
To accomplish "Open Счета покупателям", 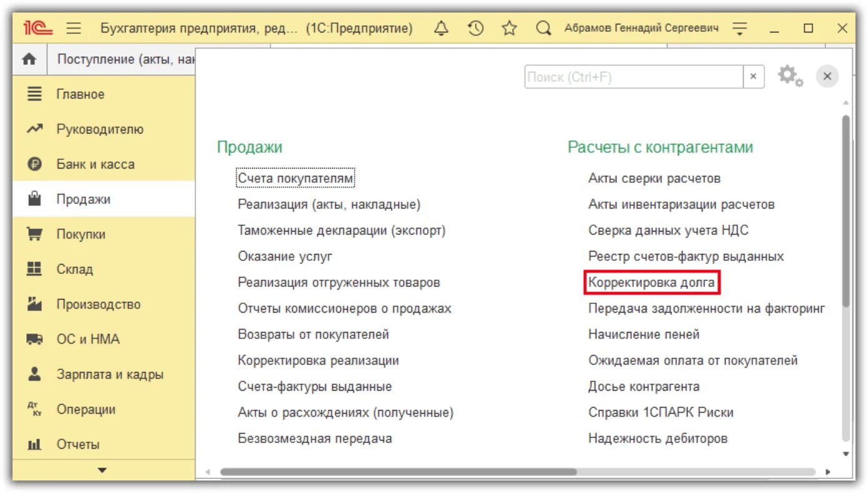I will tap(296, 178).
